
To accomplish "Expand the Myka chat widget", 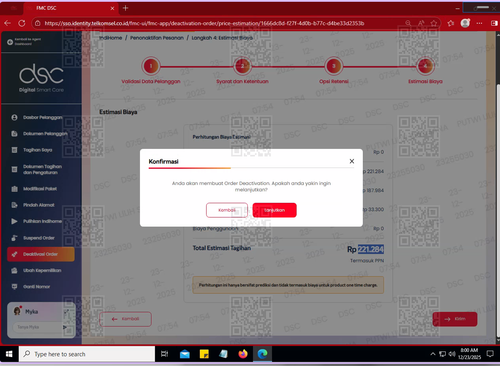I will [66, 312].
